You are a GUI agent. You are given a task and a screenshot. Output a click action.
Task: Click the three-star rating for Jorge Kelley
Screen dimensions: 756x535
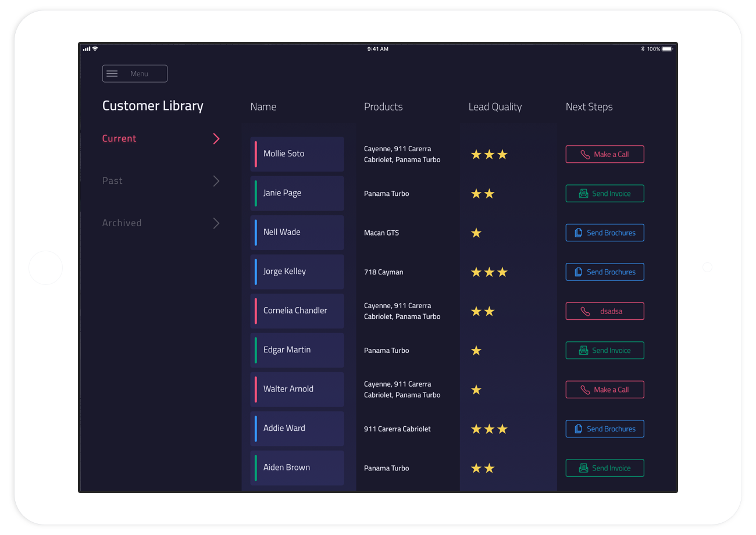point(489,272)
